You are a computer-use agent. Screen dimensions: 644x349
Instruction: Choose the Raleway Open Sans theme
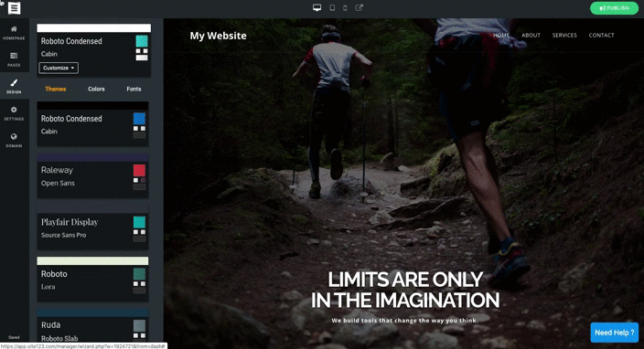click(92, 176)
